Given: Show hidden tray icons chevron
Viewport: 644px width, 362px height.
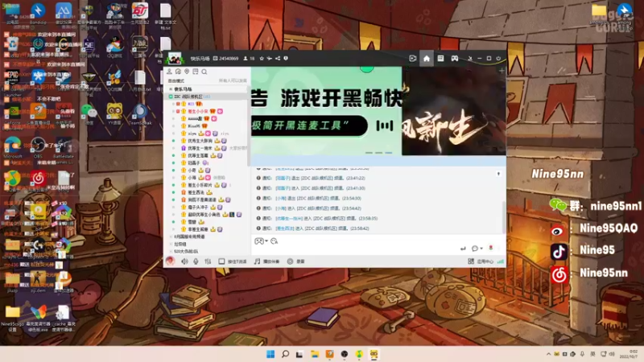Looking at the screenshot, I should click(x=548, y=354).
